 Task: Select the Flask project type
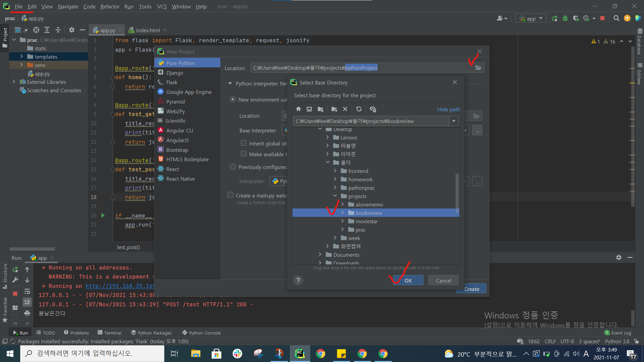[172, 82]
